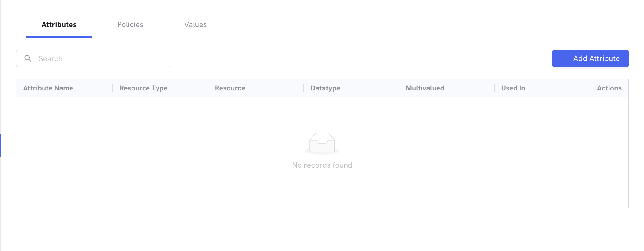Image resolution: width=644 pixels, height=251 pixels.
Task: Open the Policies tab
Action: pyautogui.click(x=130, y=25)
